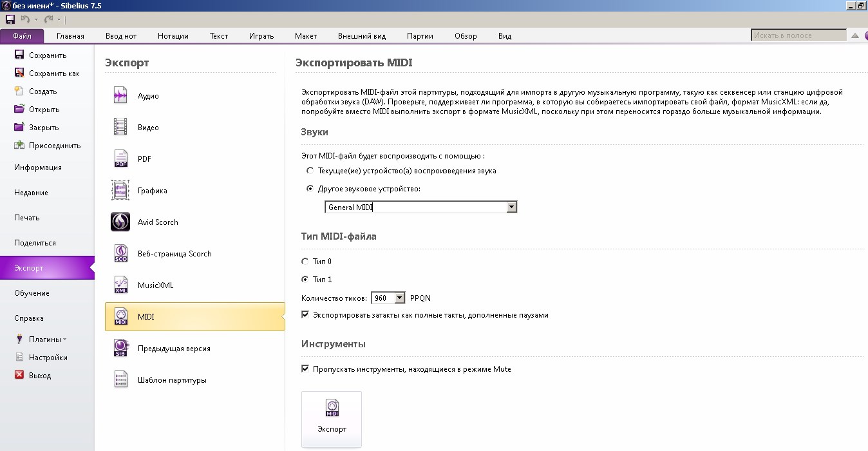Click the Закрыть folder icon
This screenshot has height=451, width=868.
click(x=19, y=127)
